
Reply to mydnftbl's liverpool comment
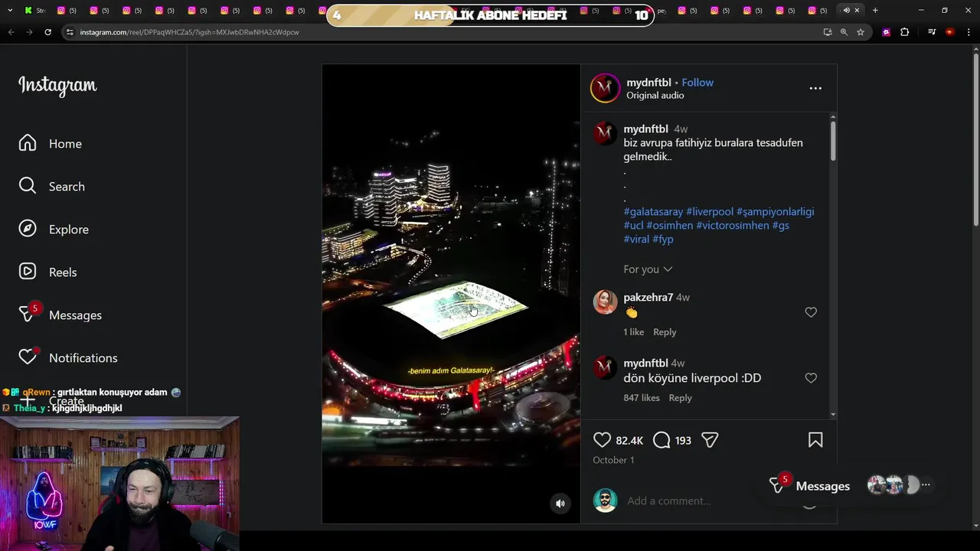coord(680,398)
